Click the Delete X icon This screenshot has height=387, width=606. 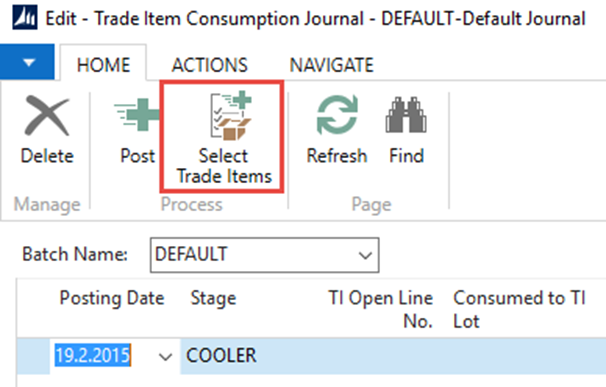point(47,116)
